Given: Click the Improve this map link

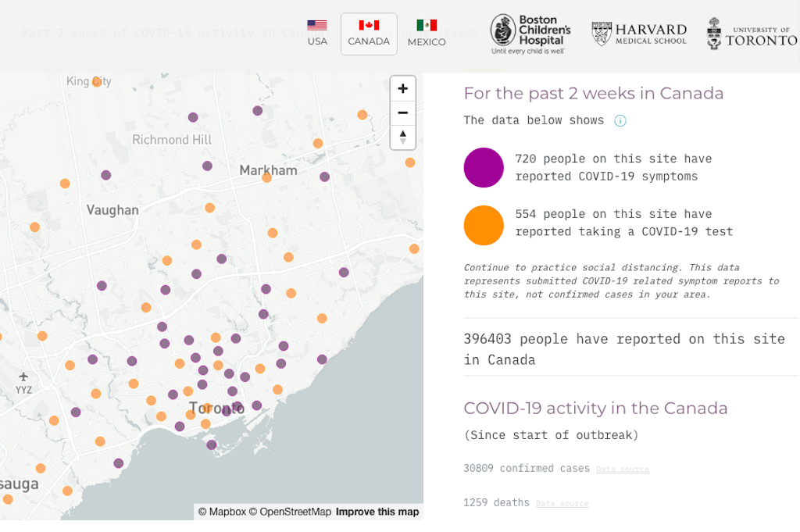Looking at the screenshot, I should point(377,512).
